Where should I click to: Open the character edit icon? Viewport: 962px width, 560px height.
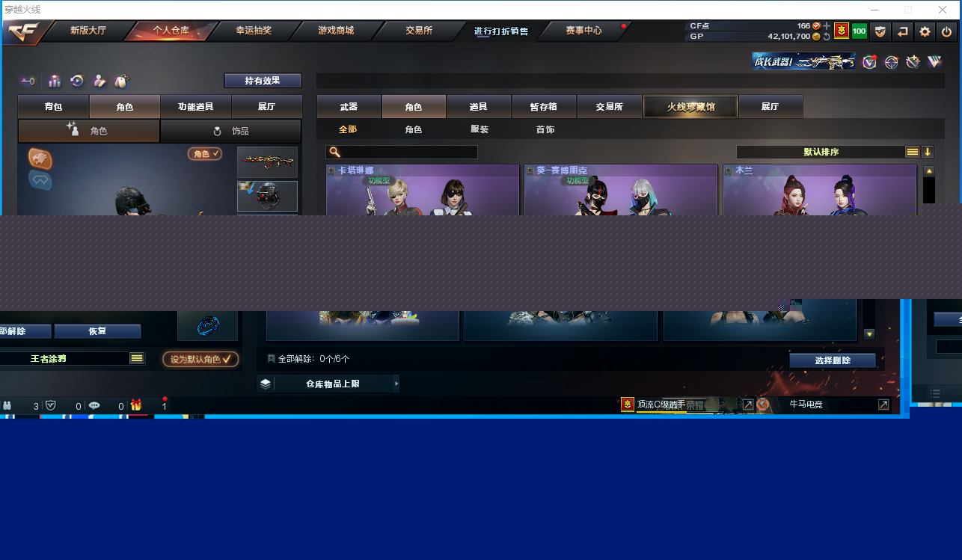pyautogui.click(x=99, y=81)
